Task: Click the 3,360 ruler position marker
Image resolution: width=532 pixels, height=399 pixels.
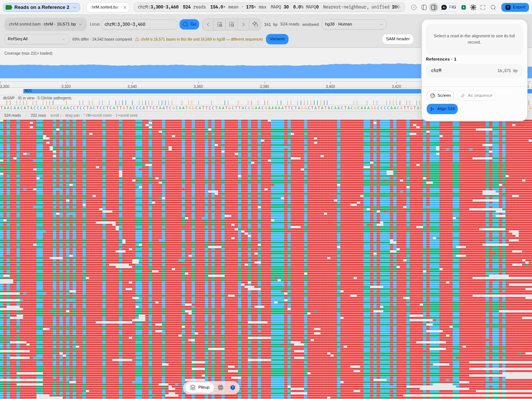Action: point(198,86)
